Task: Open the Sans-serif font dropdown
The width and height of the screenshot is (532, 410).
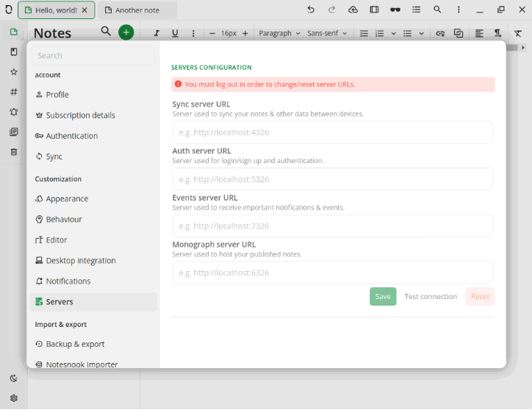Action: pyautogui.click(x=327, y=33)
